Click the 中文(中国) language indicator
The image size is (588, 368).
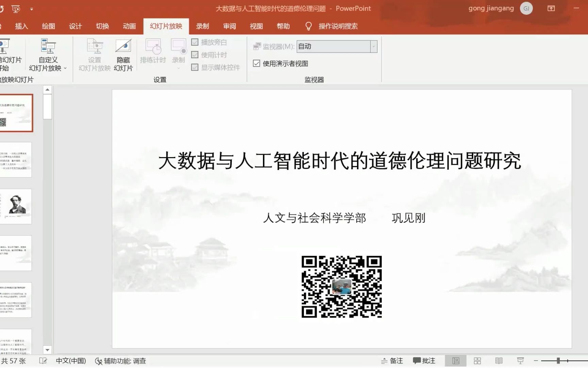[71, 361]
